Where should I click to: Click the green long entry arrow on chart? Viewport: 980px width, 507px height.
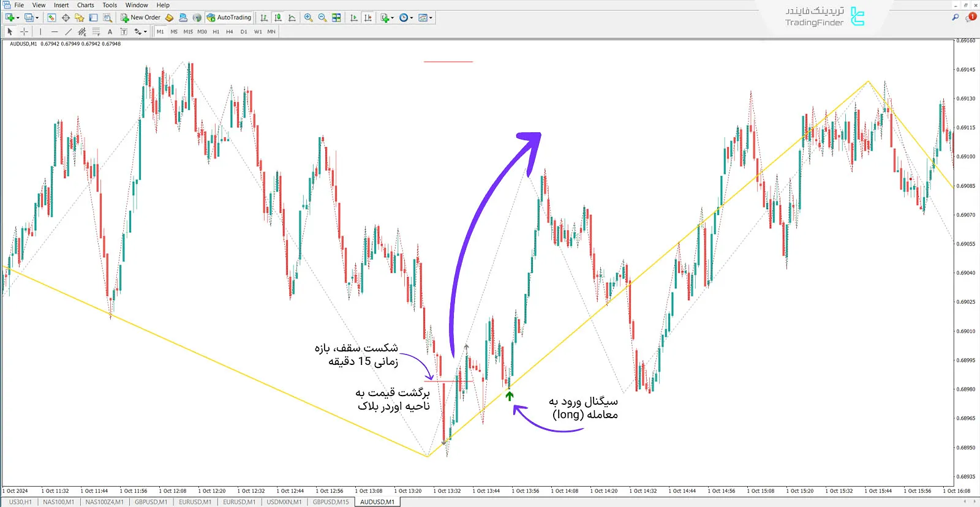[510, 396]
